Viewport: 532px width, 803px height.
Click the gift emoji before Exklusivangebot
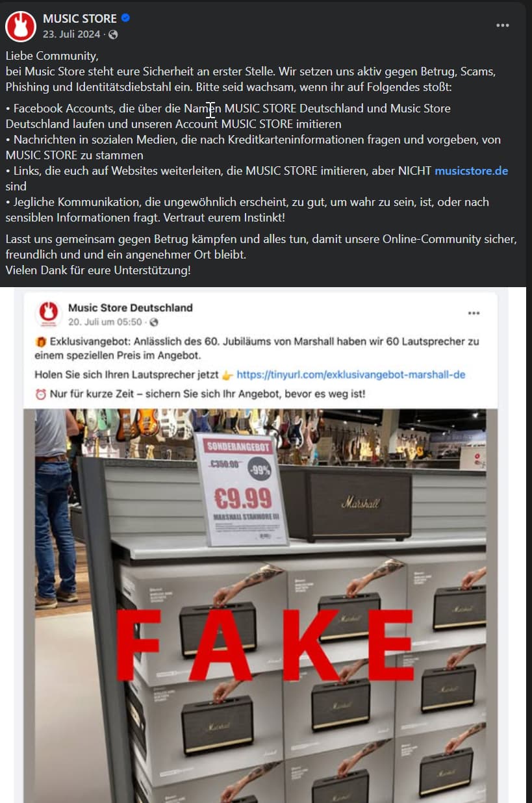pyautogui.click(x=40, y=342)
